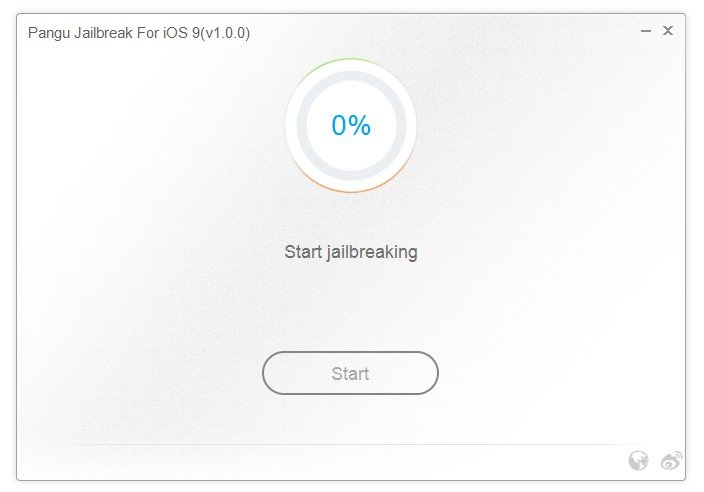Open the Weibo social icon
The width and height of the screenshot is (704, 492).
pyautogui.click(x=670, y=460)
